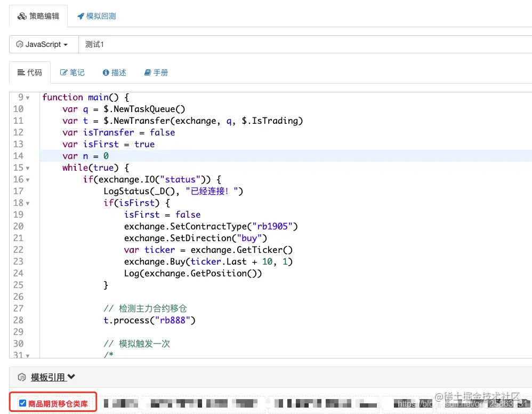Screen dimensions: 532x414
Task: Click on $.NewTaskQueue() in line 10
Action: click(x=144, y=109)
